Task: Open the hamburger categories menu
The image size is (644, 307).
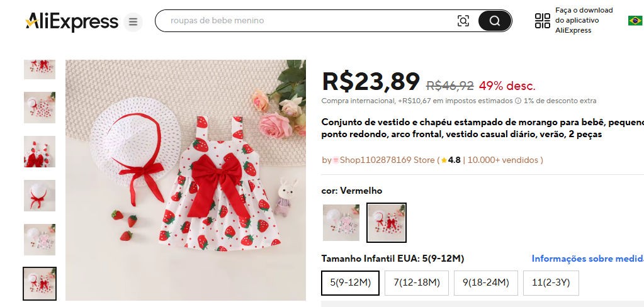Action: coord(133,22)
